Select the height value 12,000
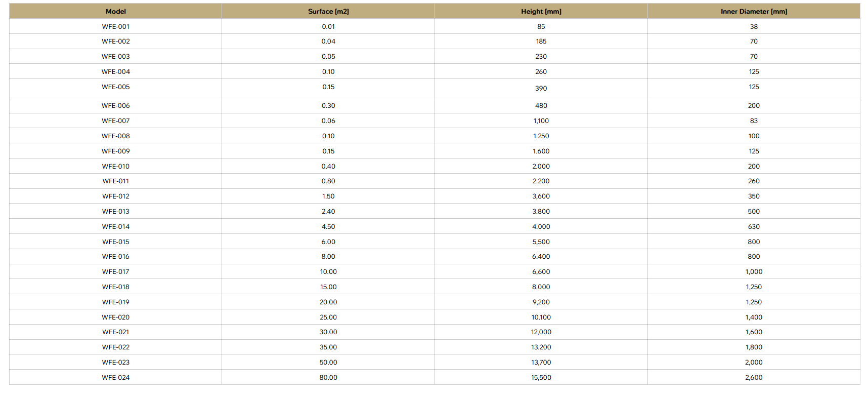This screenshot has height=397, width=868. coord(541,332)
